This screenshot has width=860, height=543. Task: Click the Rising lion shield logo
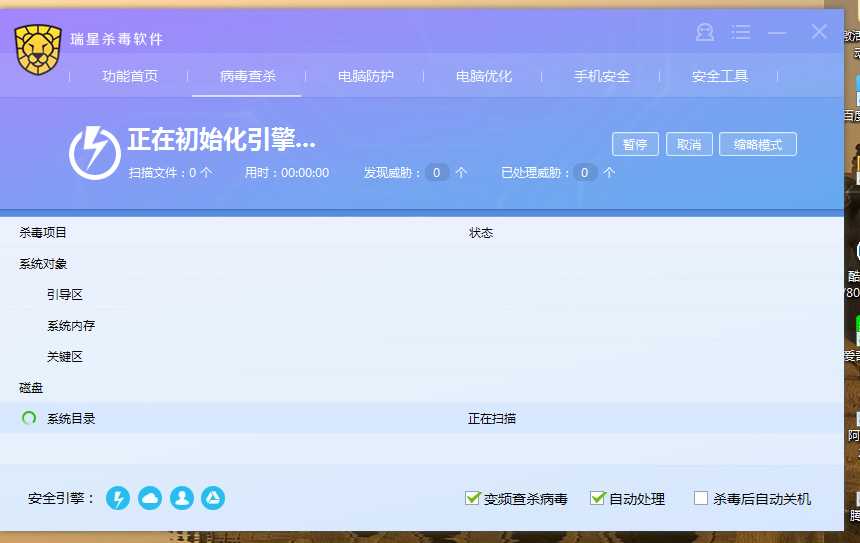pos(38,49)
